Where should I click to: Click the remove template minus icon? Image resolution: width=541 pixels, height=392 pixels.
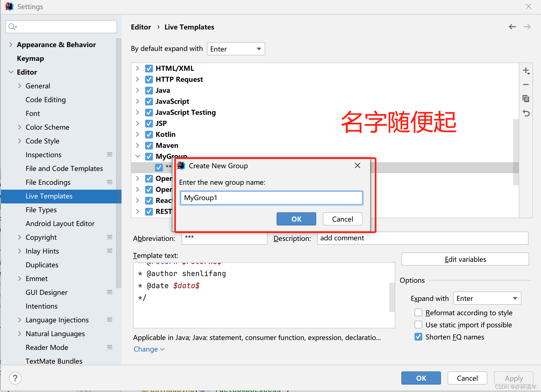[526, 85]
